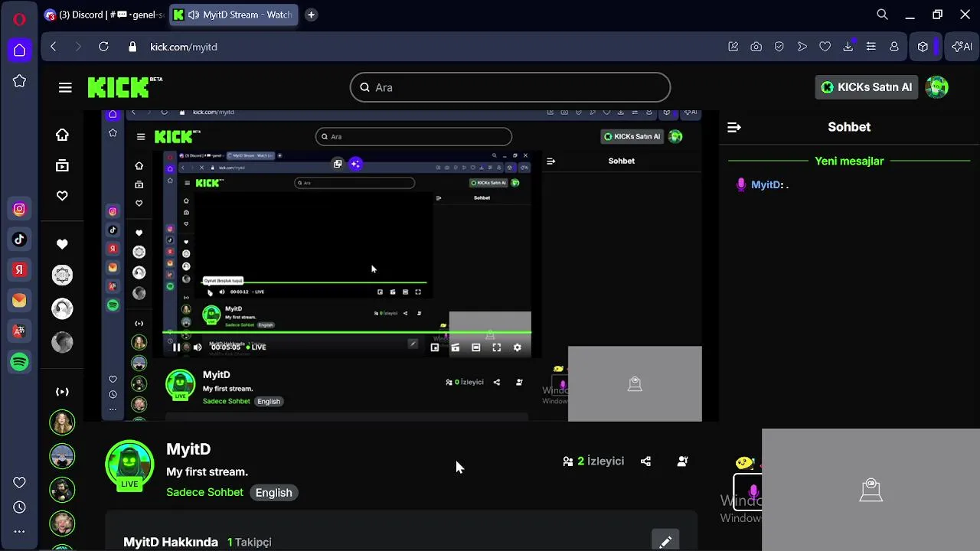Click the browser snapshot camera icon

[756, 47]
